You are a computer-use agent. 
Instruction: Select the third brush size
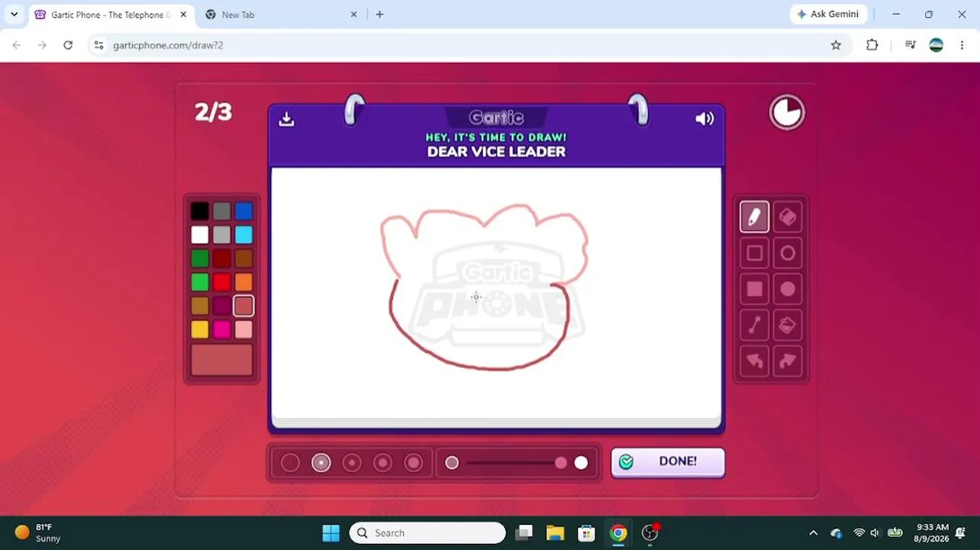[x=352, y=462]
